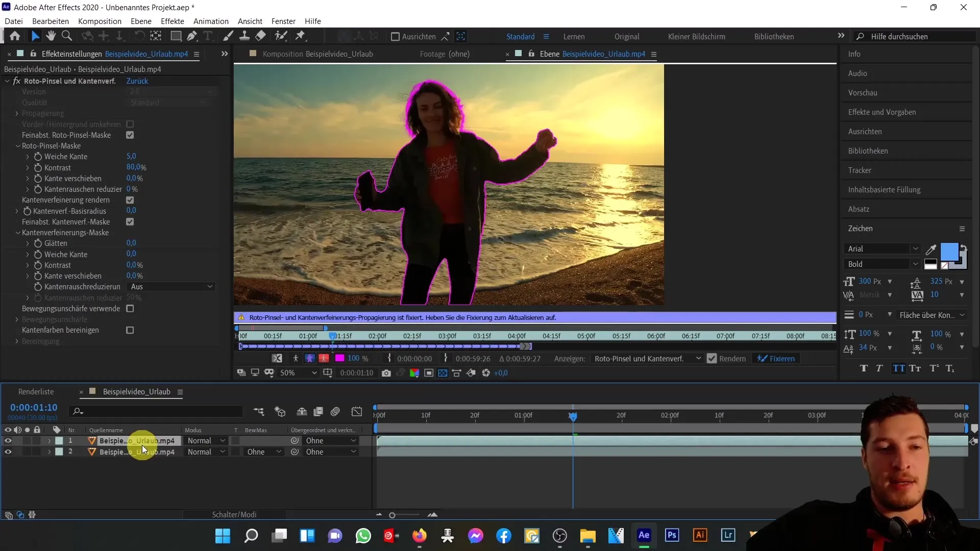
Task: Hide layer 2 with its eye icon
Action: [x=8, y=452]
